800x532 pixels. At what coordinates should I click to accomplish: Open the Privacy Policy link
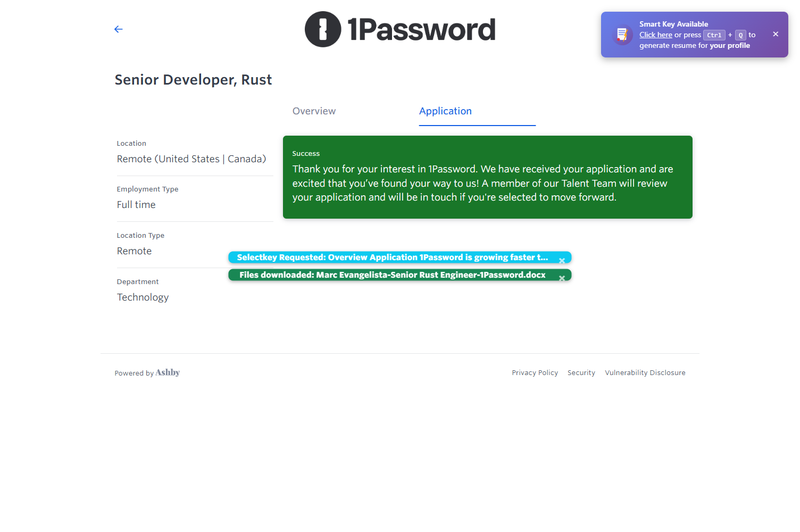(x=535, y=373)
